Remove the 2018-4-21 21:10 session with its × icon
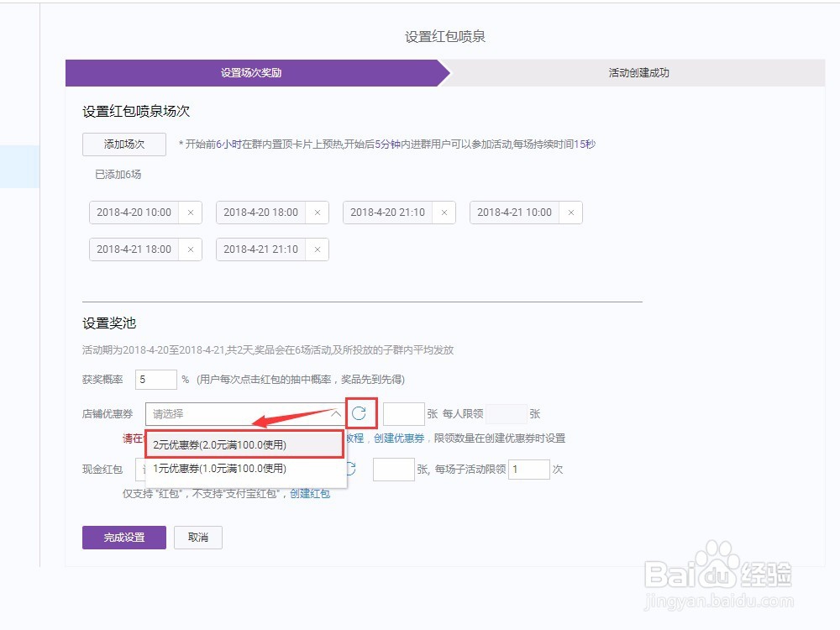This screenshot has height=630, width=840. pyautogui.click(x=318, y=249)
